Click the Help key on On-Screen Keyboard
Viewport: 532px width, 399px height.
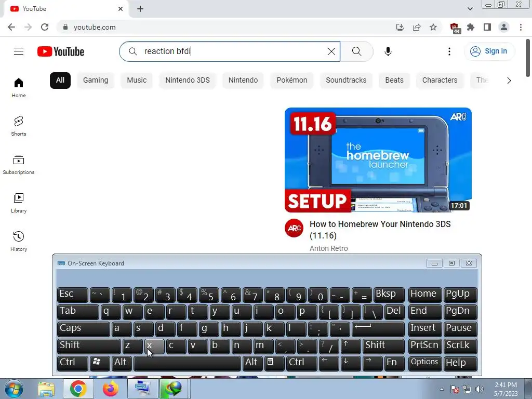460,363
